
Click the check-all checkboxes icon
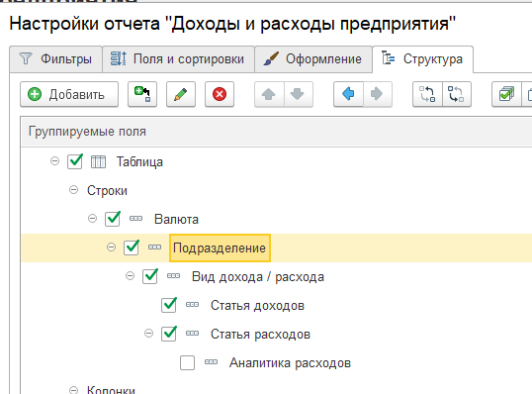click(x=506, y=94)
